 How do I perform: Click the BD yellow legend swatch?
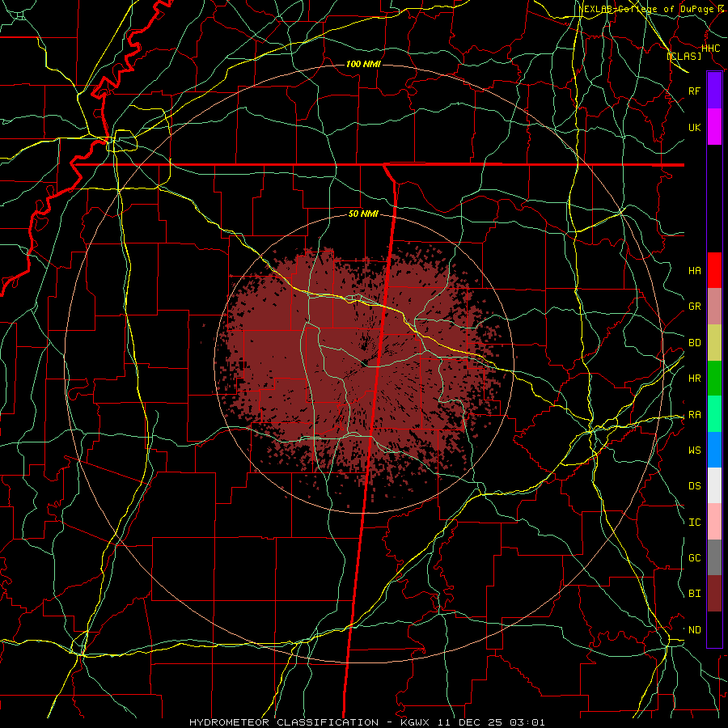(x=714, y=343)
